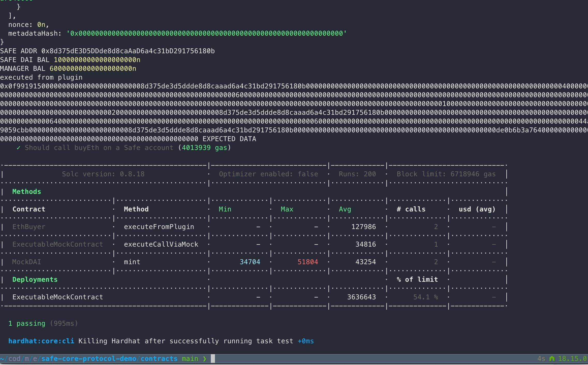Screen dimensions: 588x365
Task: Click the MockDAI contract cell
Action: [x=27, y=262]
